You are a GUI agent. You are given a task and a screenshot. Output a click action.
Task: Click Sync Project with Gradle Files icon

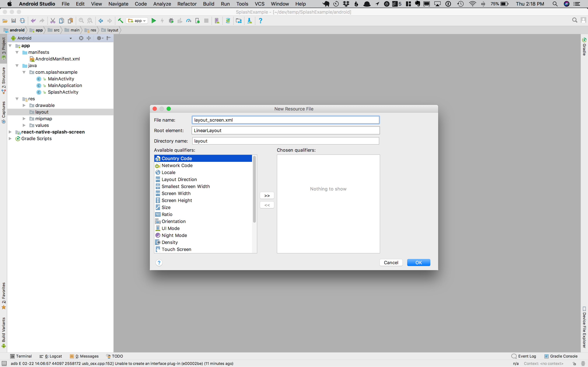228,21
